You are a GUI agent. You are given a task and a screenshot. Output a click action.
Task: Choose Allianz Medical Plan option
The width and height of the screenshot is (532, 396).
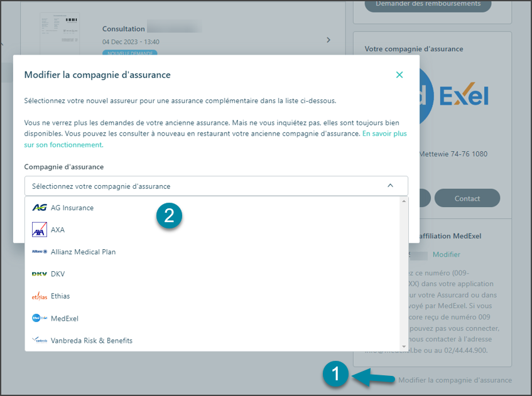click(212, 252)
